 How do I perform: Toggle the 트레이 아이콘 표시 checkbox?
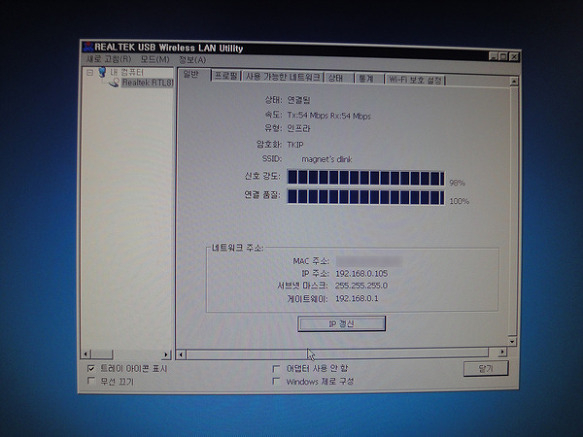coord(90,368)
